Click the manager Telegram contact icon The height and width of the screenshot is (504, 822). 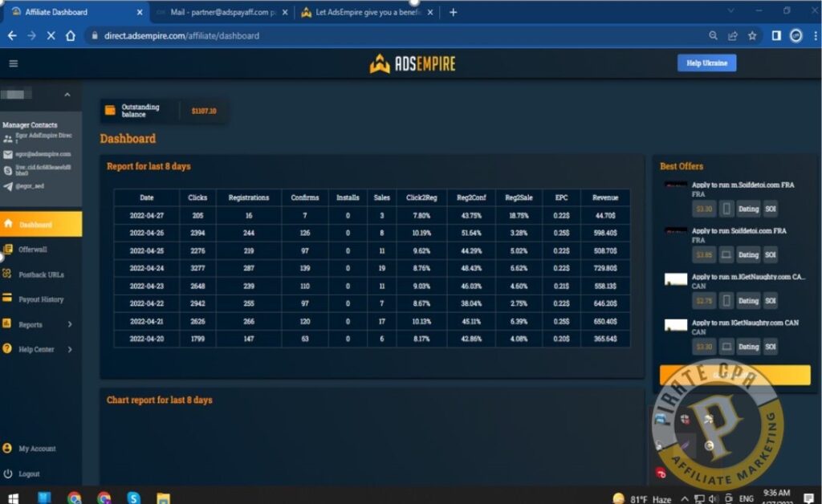[x=7, y=186]
